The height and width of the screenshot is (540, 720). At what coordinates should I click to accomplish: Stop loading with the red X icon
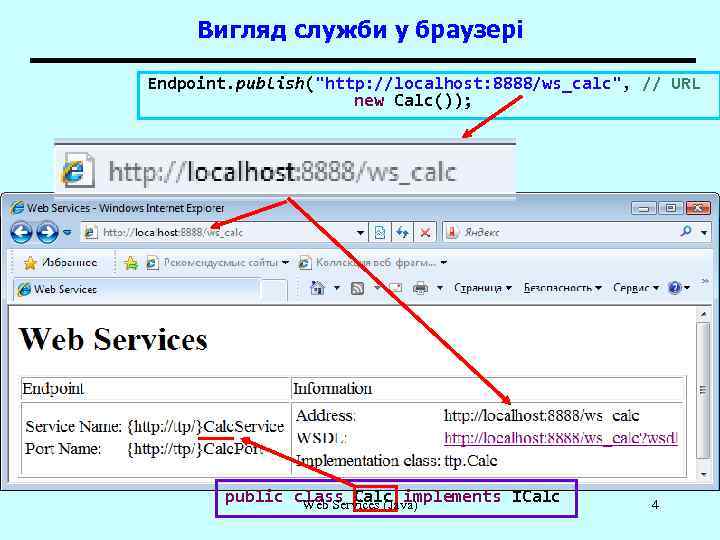(425, 233)
